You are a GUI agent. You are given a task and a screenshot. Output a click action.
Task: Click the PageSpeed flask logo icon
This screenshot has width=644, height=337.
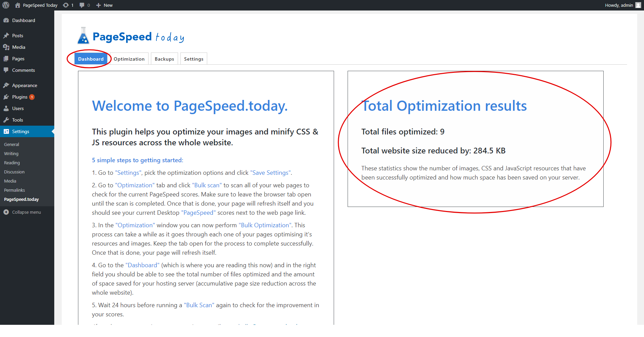point(83,36)
